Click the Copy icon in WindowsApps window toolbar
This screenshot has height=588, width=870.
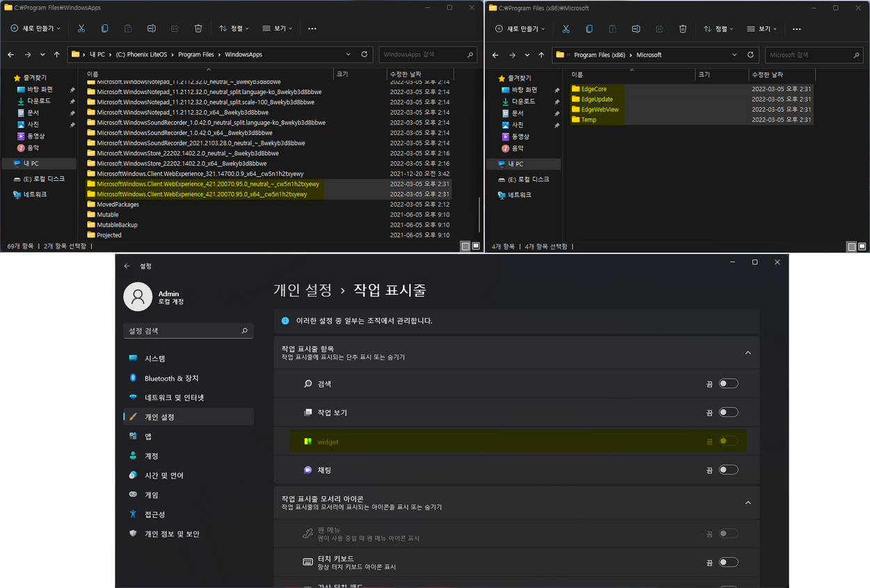(105, 29)
